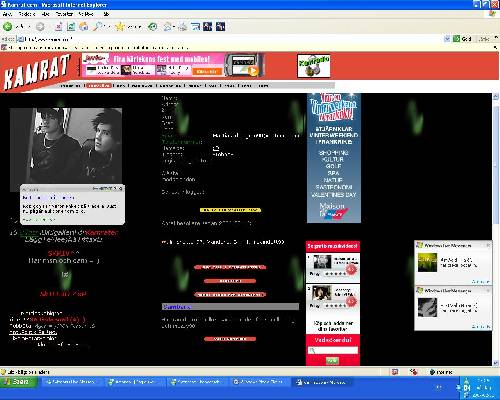Open the first menu bar item
Viewport: 500px width, 400px height.
[7, 14]
